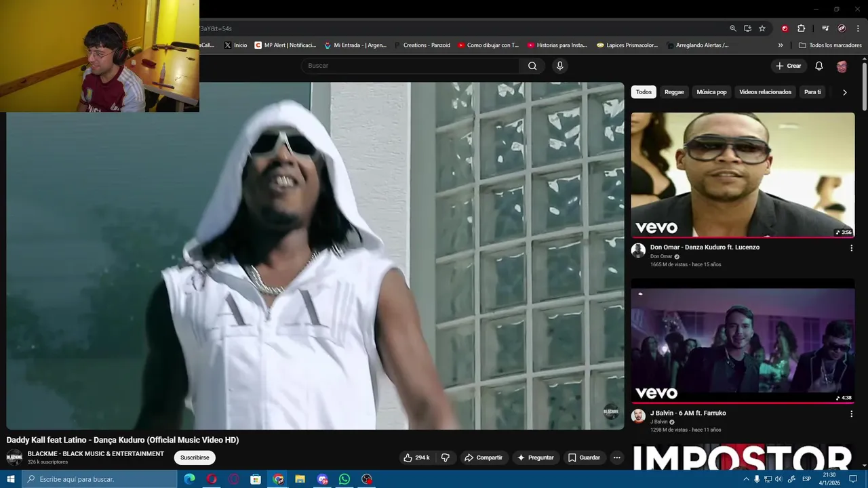This screenshot has width=868, height=488.
Task: Open the Como dibujar con T... bookmark
Action: [488, 45]
